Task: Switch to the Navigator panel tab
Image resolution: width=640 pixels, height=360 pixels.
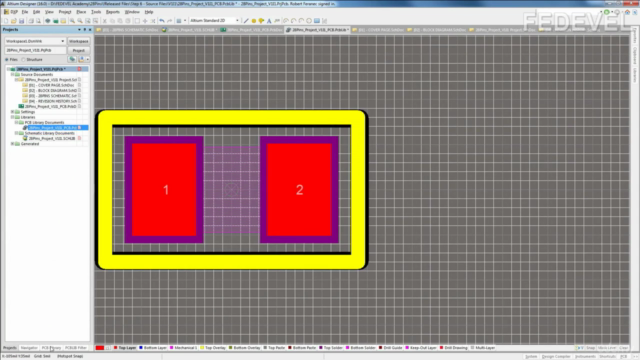Action: 29,348
